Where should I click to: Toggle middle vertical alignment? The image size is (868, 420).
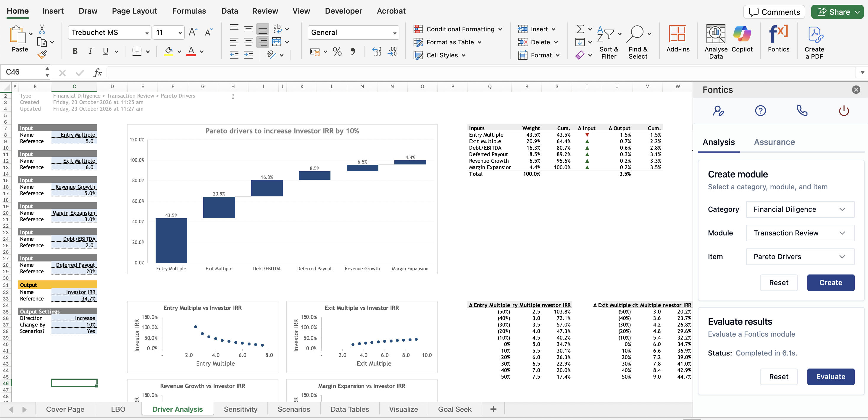(248, 29)
